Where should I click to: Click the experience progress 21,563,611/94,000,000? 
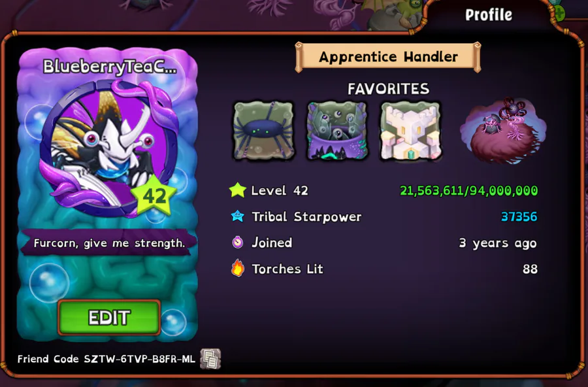point(468,191)
